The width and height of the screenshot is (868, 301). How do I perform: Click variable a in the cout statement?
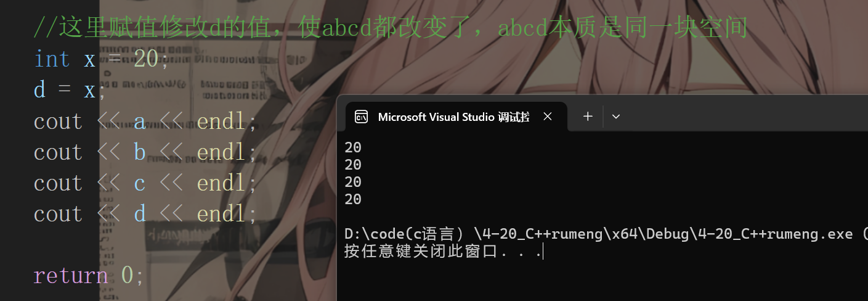coord(140,122)
